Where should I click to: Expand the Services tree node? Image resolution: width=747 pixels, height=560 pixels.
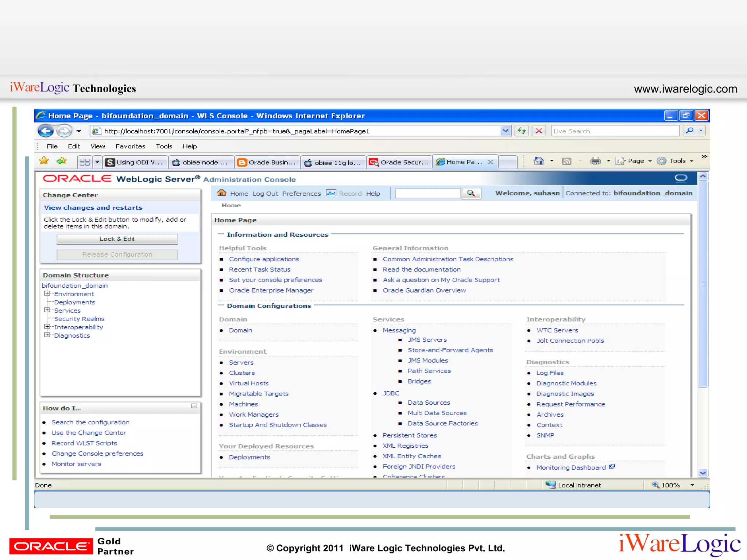[x=47, y=310]
